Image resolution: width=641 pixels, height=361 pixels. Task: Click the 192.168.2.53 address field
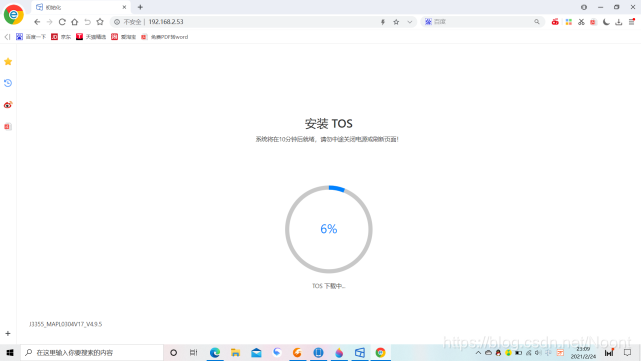(x=262, y=22)
